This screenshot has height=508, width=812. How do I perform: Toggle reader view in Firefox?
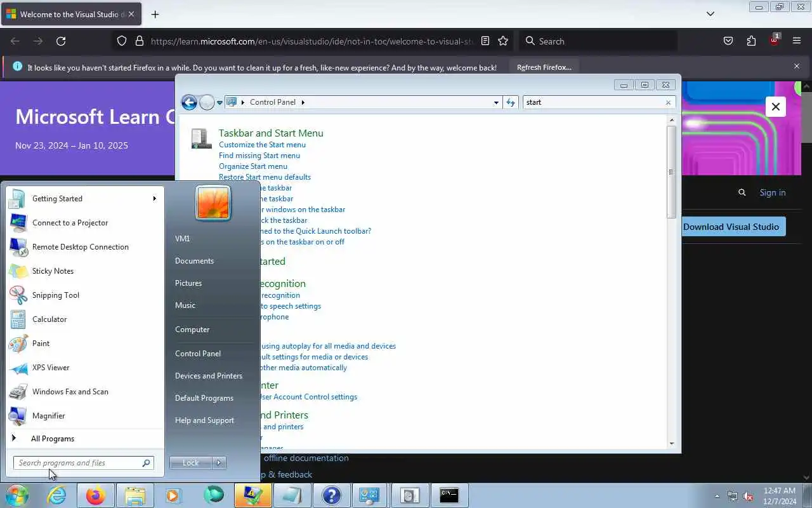(485, 41)
